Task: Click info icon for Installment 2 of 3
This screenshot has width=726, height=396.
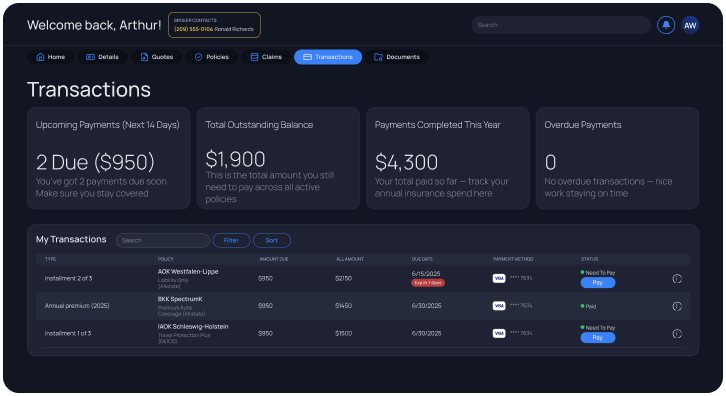Action: click(x=677, y=279)
